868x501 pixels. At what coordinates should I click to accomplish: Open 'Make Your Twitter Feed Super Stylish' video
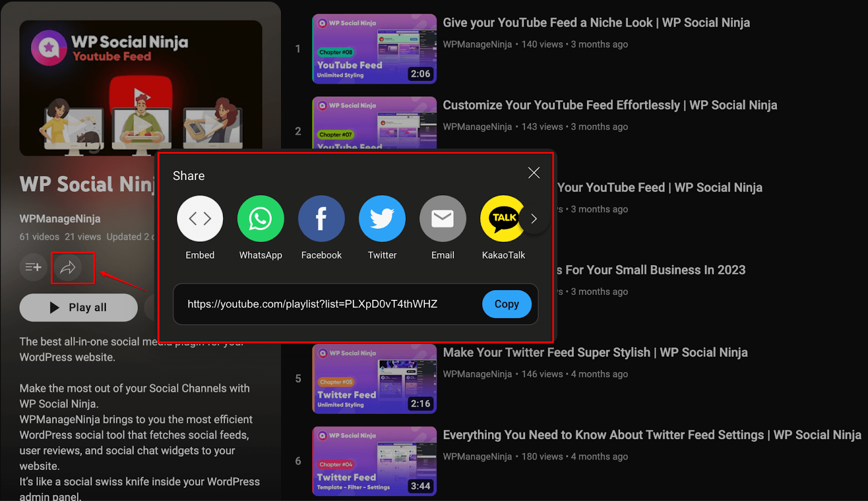pyautogui.click(x=595, y=352)
